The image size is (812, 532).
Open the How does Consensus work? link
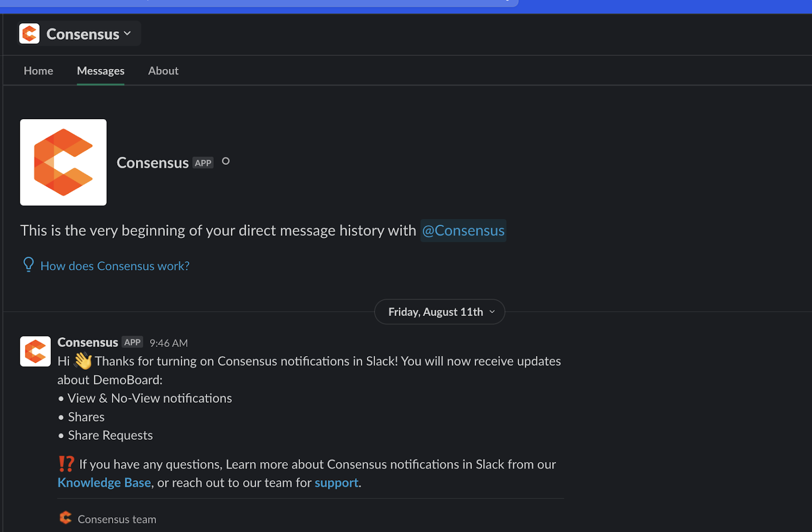(115, 266)
